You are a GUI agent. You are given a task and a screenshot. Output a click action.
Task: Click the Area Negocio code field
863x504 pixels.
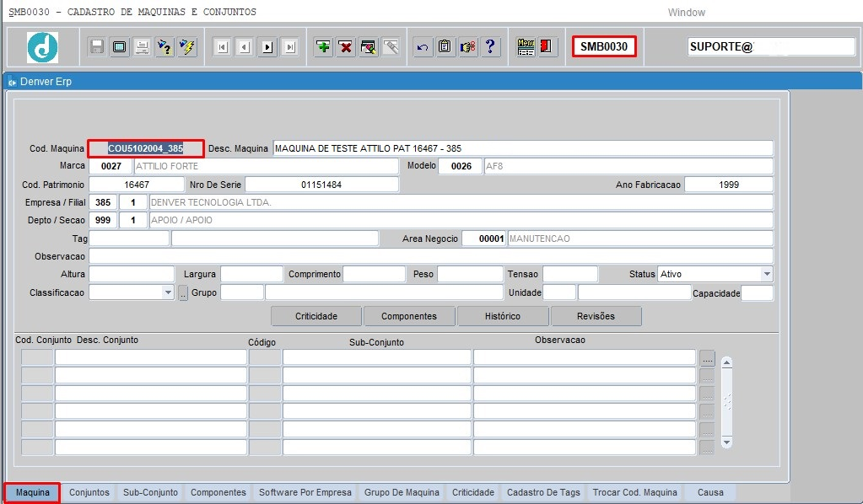(x=483, y=239)
